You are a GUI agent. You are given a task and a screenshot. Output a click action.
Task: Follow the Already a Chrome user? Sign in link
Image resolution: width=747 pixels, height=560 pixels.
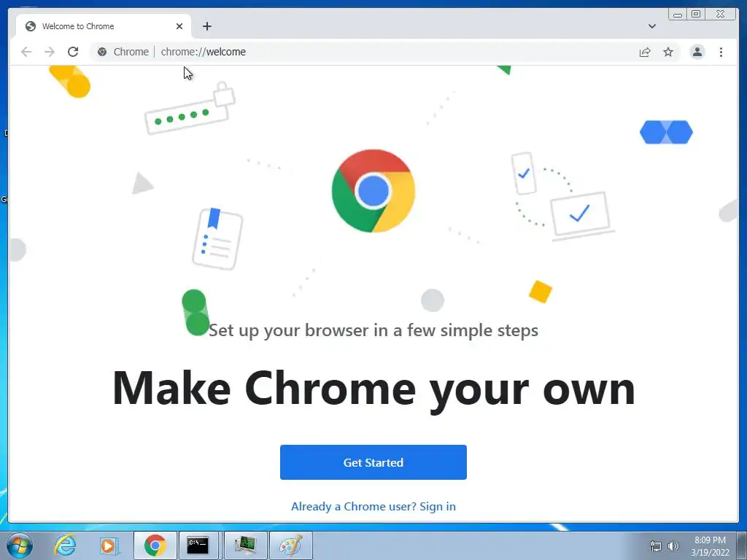click(x=373, y=506)
